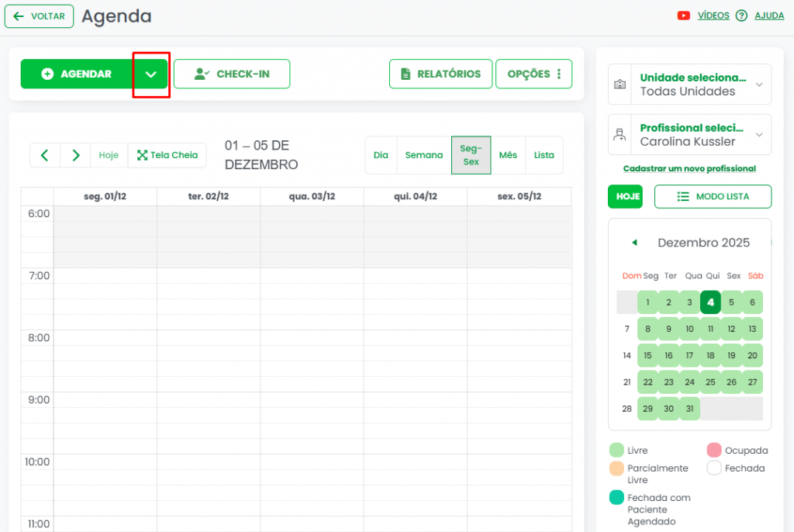Click the Voltar back button

coord(39,16)
